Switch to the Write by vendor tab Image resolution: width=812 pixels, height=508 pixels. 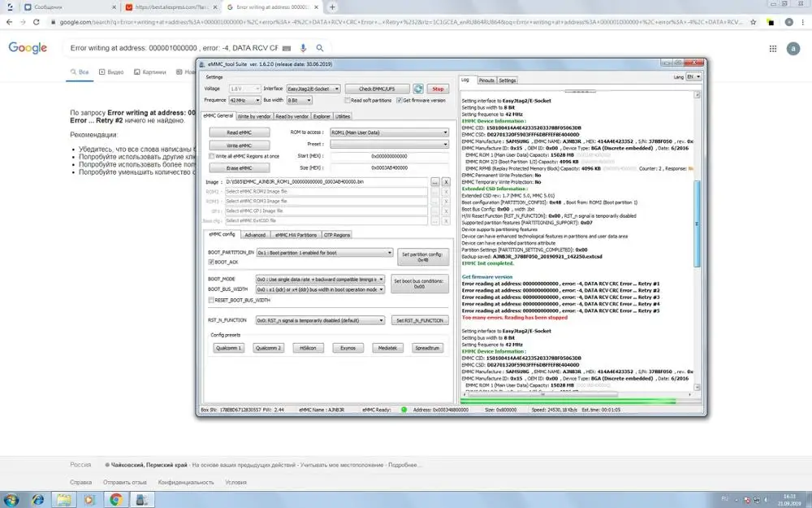tap(254, 116)
